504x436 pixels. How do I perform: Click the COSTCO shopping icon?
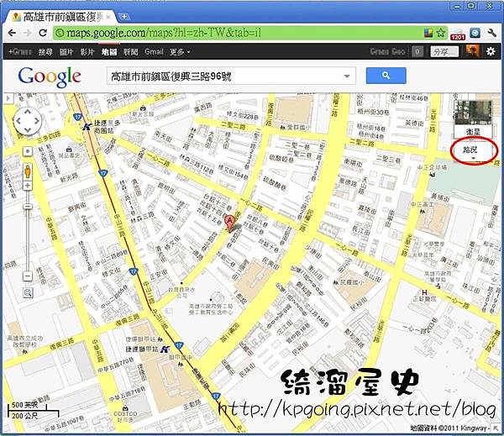[x=125, y=408]
